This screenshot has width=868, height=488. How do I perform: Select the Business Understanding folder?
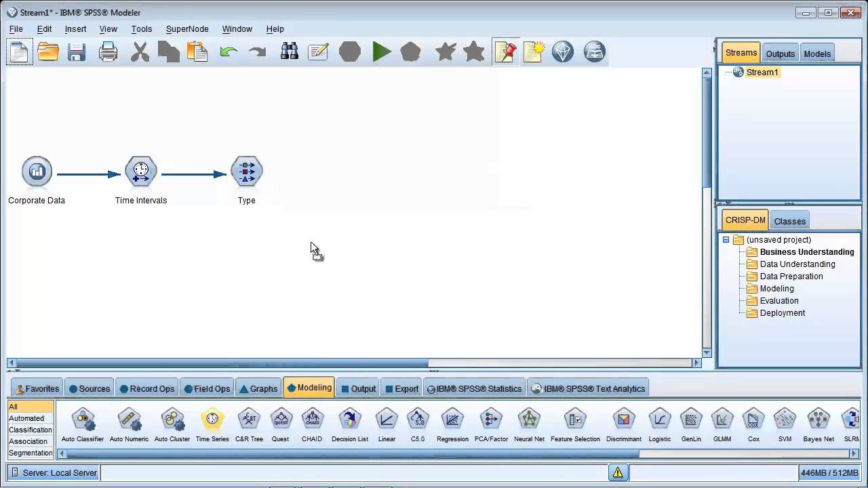click(x=800, y=252)
